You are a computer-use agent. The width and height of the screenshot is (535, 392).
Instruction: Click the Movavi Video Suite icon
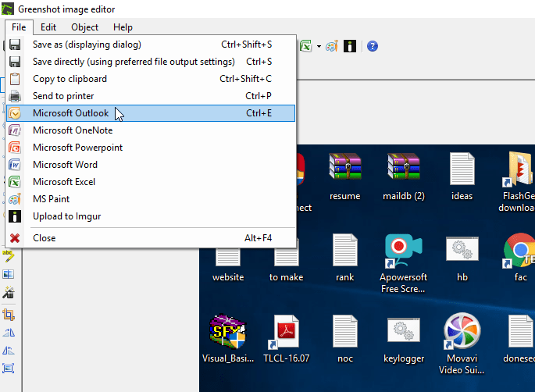[462, 331]
